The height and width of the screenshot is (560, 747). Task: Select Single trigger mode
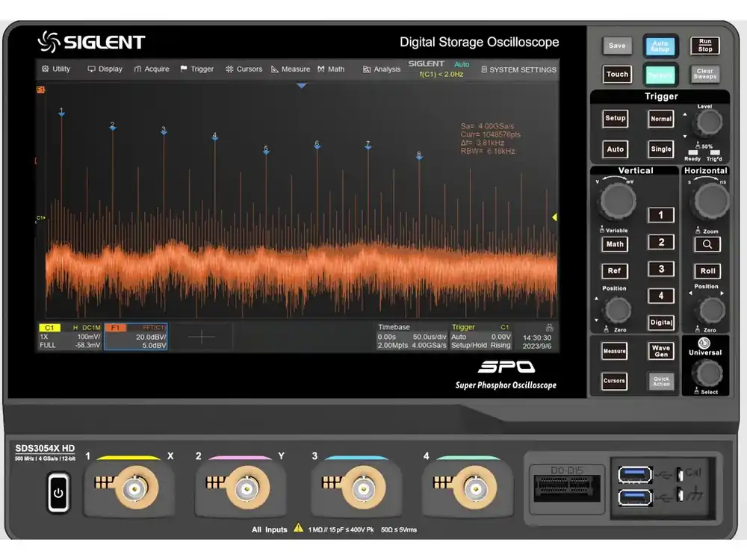tap(661, 149)
